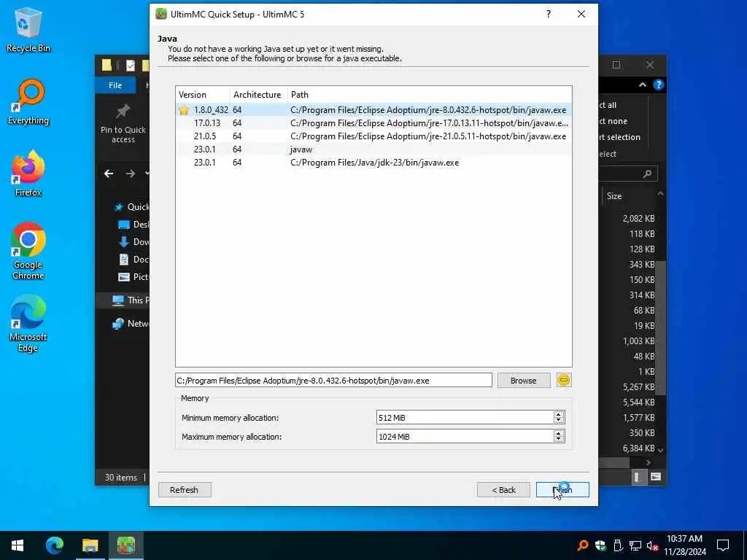Viewport: 747px width, 560px height.
Task: Click Invert selection in Explorer ribbon
Action: point(619,137)
